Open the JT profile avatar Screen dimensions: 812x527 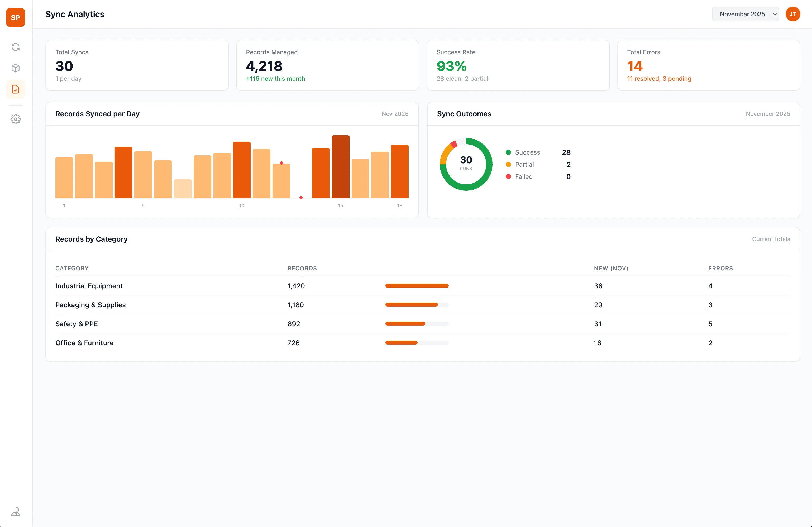(792, 14)
